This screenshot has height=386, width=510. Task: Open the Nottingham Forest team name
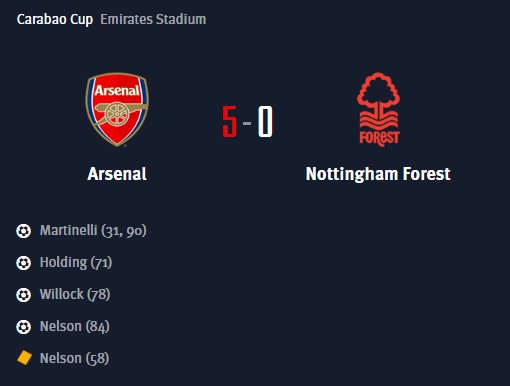[x=378, y=174]
